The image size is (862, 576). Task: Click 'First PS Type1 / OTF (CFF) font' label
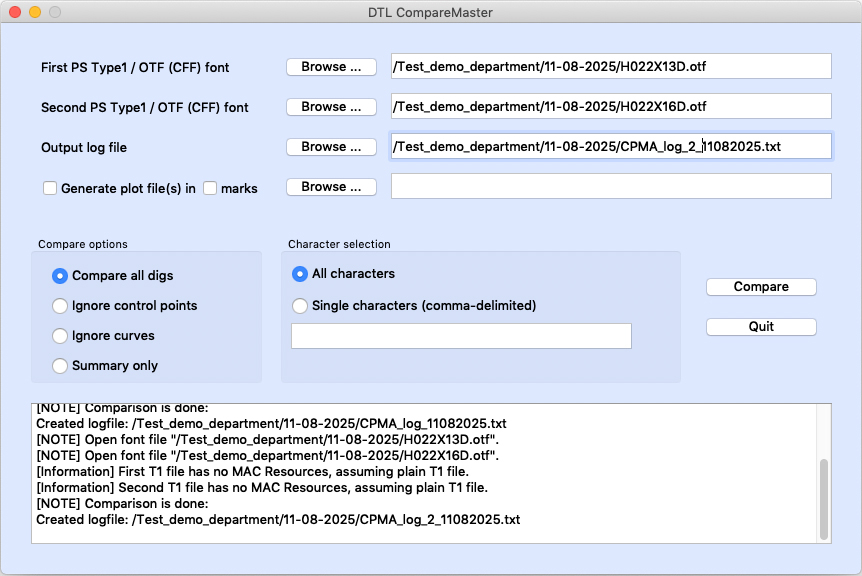135,67
